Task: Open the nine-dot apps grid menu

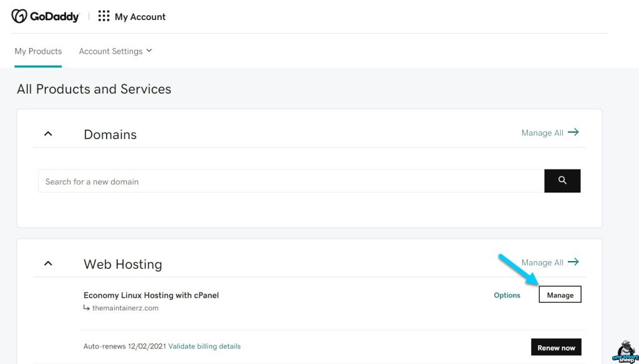Action: (x=104, y=17)
